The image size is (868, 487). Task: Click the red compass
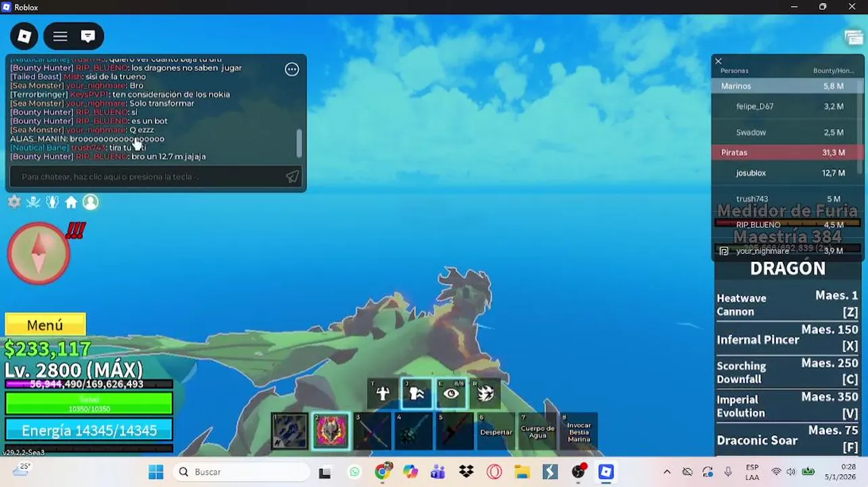point(39,253)
